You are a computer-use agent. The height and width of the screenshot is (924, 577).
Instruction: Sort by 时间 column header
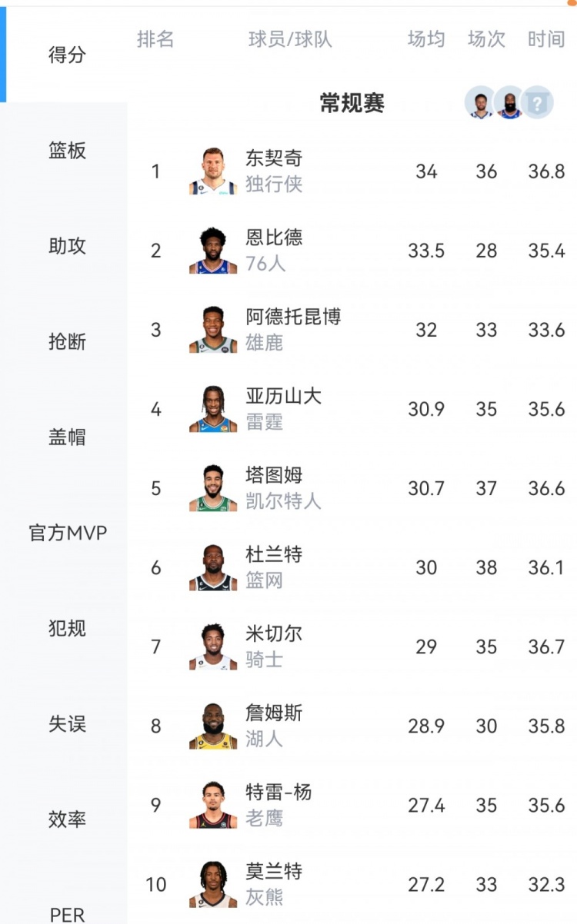(546, 39)
